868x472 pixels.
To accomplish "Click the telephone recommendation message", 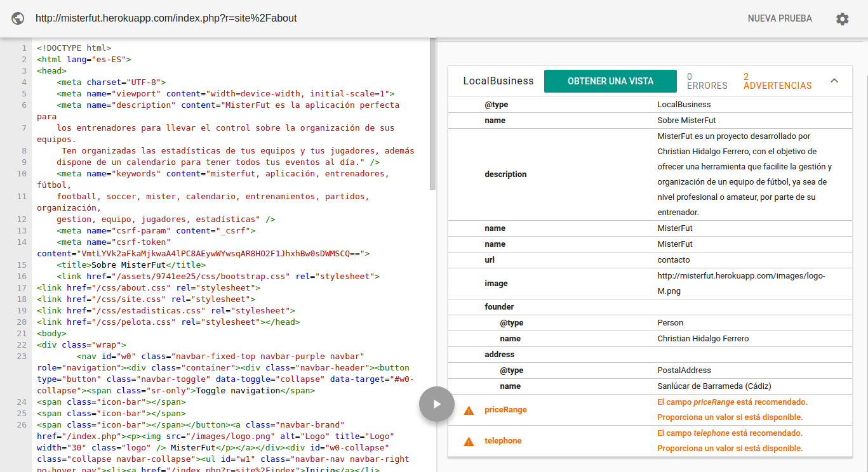I will [730, 441].
